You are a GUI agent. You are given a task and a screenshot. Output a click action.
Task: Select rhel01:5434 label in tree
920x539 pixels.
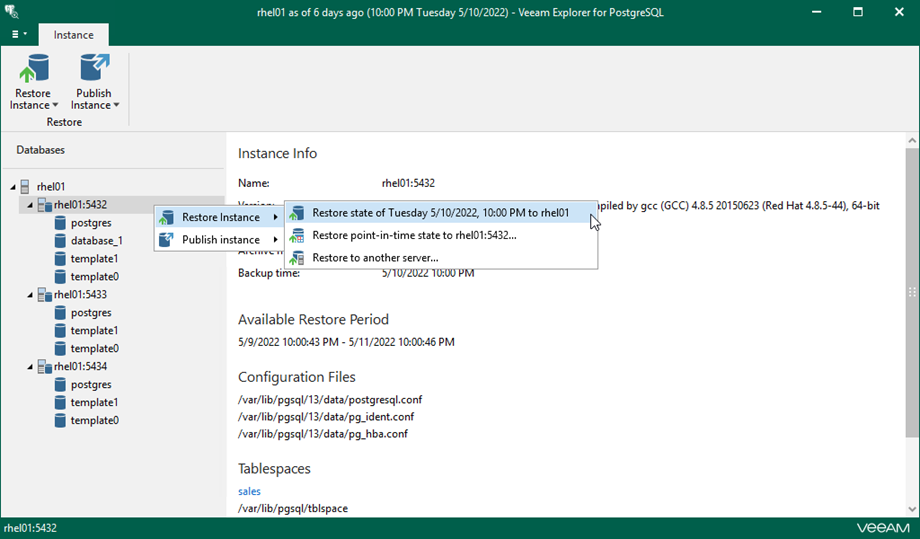(x=80, y=367)
